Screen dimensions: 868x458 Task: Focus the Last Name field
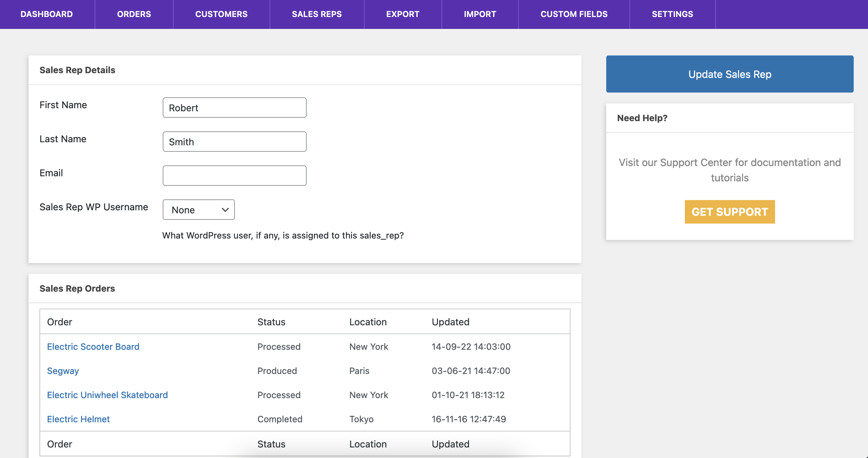(235, 142)
